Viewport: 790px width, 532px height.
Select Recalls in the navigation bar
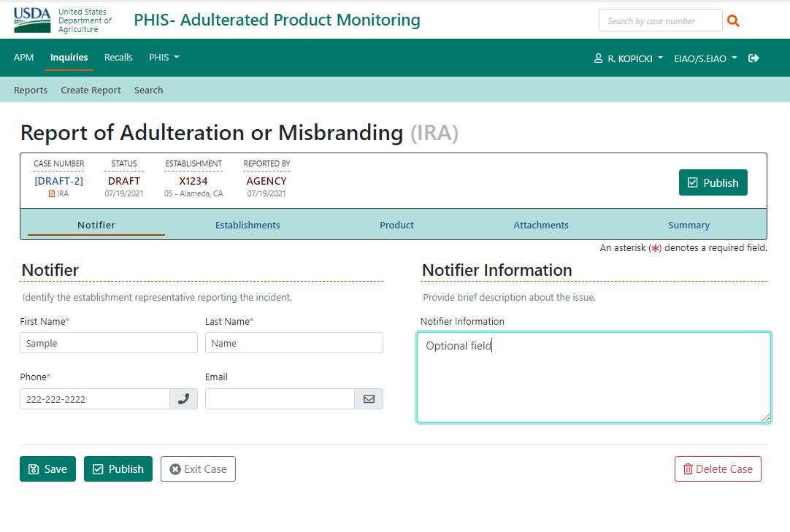click(118, 58)
